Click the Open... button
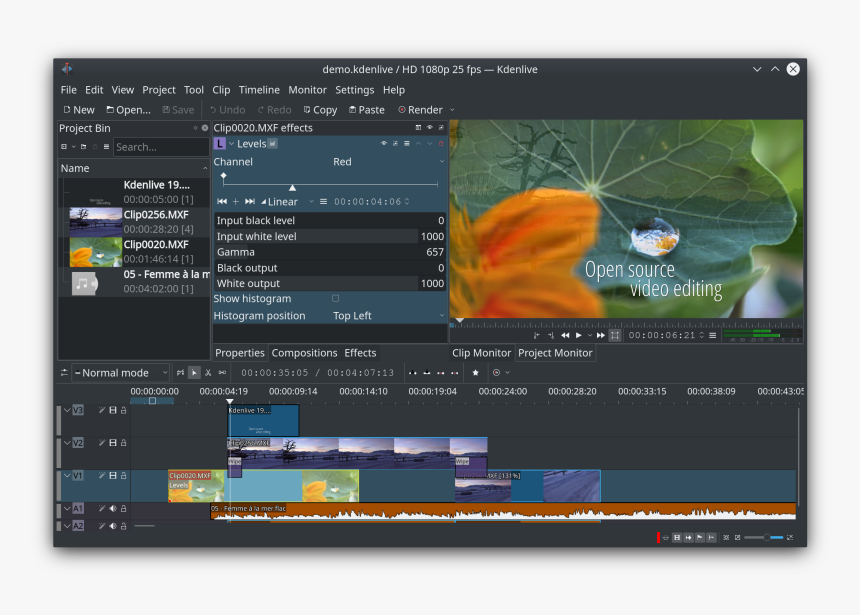The height and width of the screenshot is (615, 860). coord(128,110)
